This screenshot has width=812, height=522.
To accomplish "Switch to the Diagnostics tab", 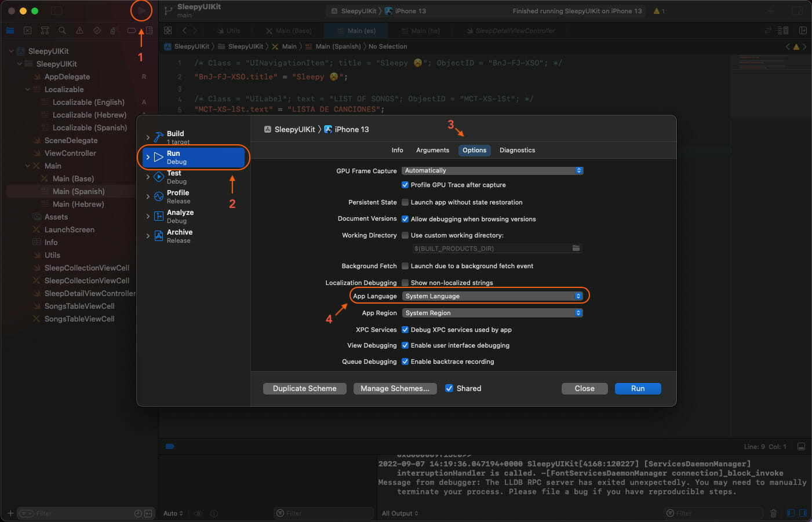I will pos(517,150).
